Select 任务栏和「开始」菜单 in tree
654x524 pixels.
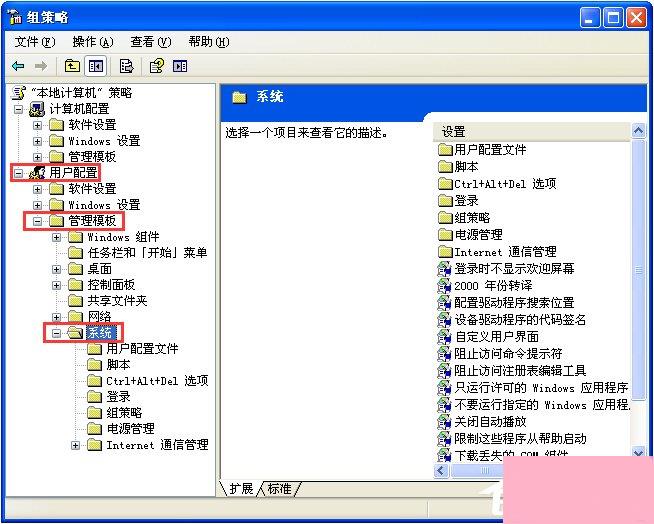point(147,253)
